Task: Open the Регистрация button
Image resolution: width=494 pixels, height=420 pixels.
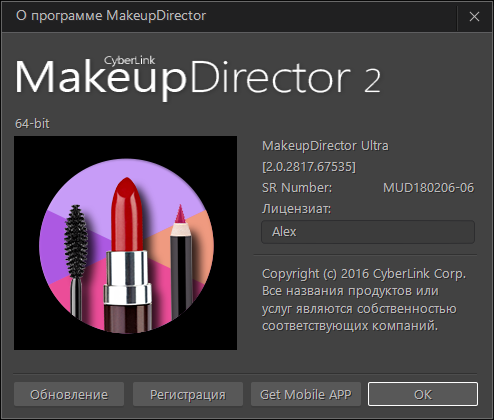Action: point(188,394)
